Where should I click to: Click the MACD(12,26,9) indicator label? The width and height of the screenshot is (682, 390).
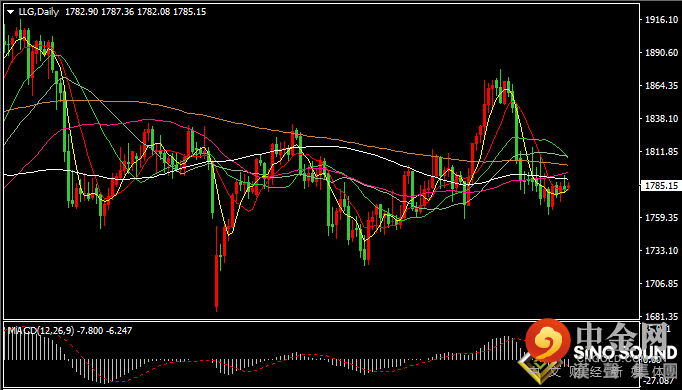click(x=41, y=331)
